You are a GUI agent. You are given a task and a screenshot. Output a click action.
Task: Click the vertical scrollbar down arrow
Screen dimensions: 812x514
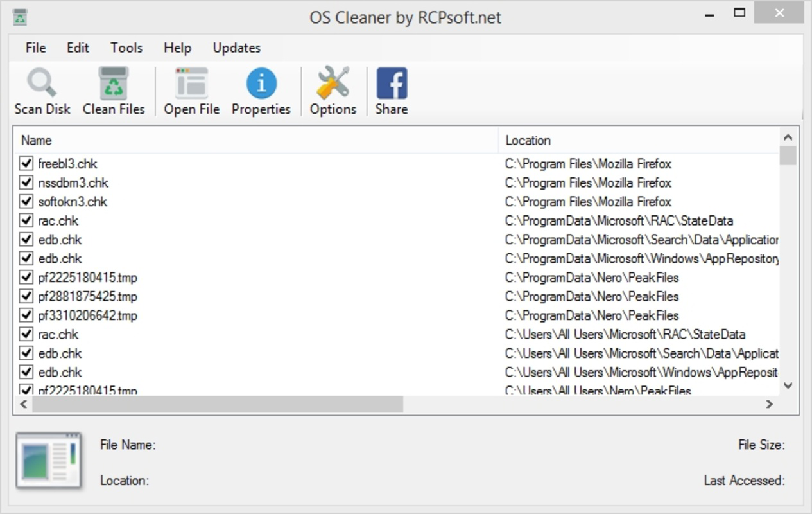coord(788,385)
